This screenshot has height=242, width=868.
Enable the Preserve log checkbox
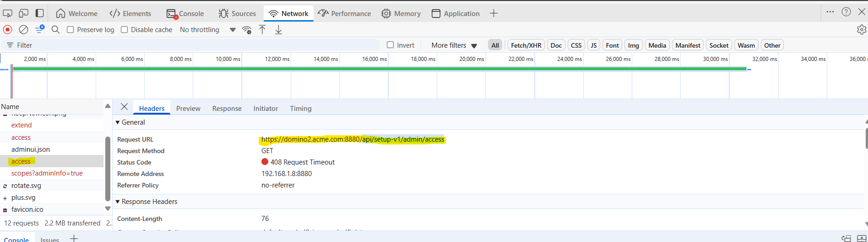click(x=71, y=30)
